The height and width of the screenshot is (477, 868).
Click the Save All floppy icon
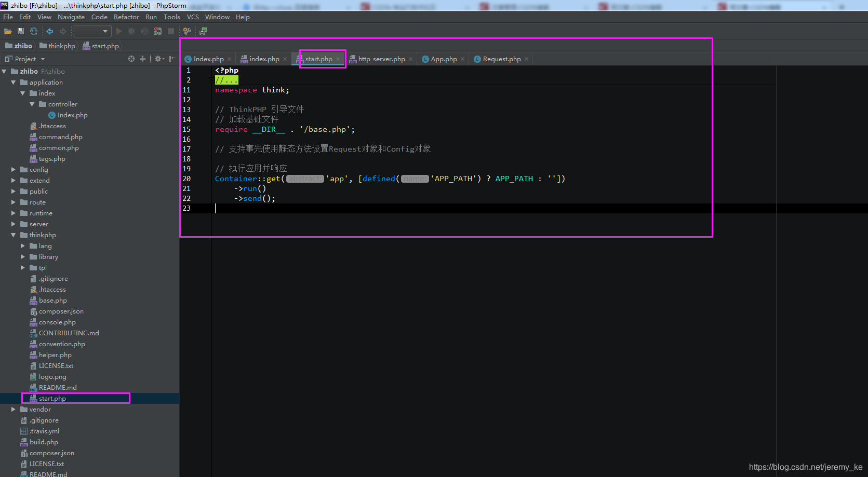[x=21, y=31]
